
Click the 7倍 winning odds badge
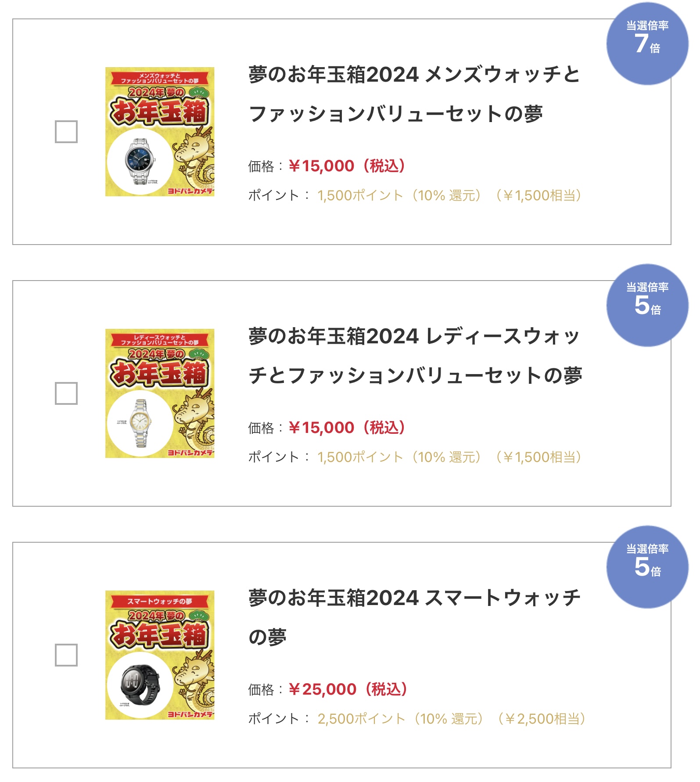647,43
